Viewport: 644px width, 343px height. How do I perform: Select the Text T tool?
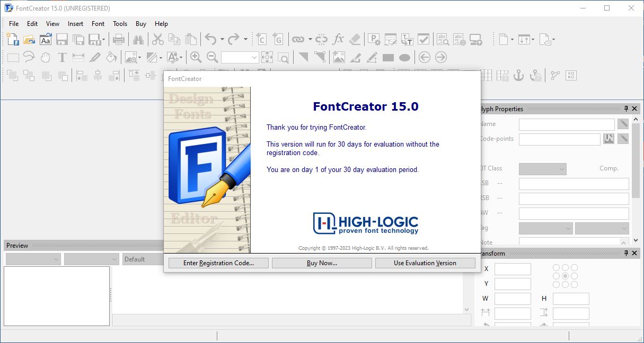(x=62, y=57)
